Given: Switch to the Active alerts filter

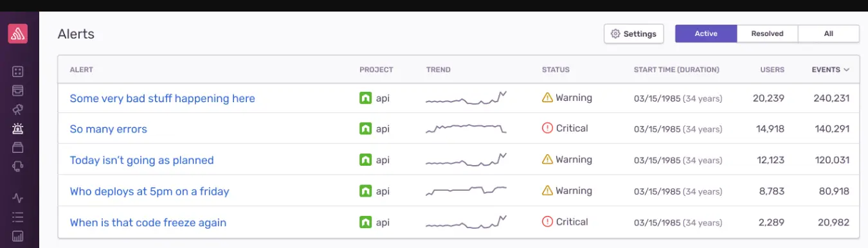Looking at the screenshot, I should click(x=706, y=33).
